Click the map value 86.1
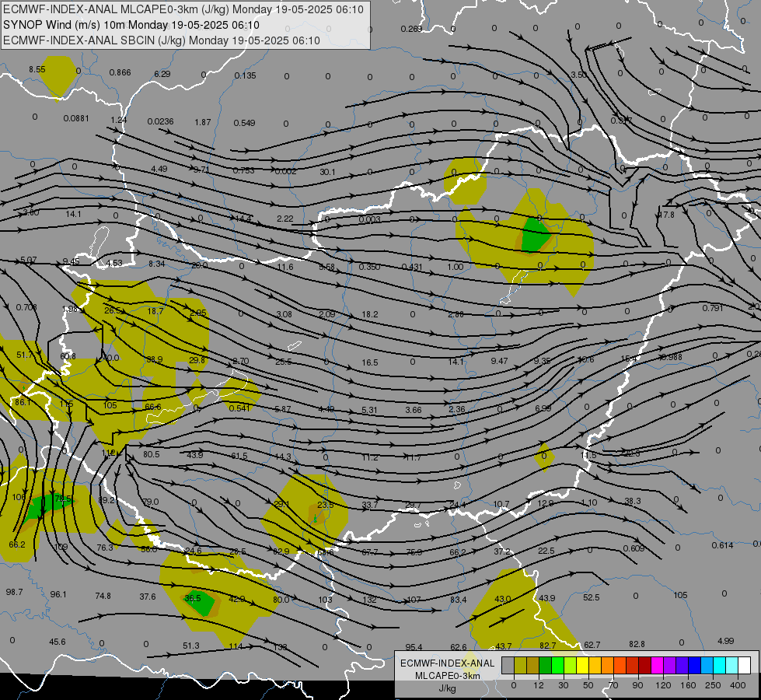 (x=23, y=402)
